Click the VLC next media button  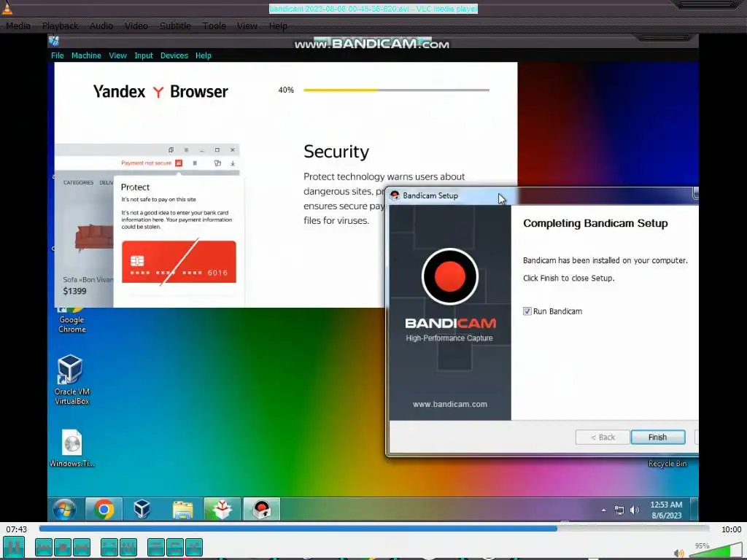click(x=82, y=547)
